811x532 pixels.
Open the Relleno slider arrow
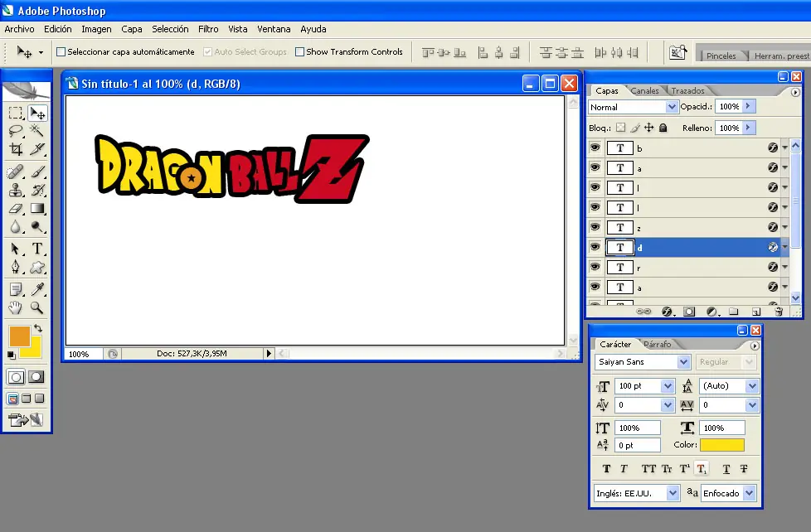pyautogui.click(x=749, y=128)
